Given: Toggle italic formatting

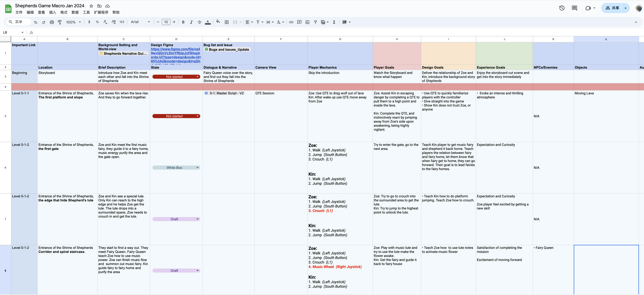Looking at the screenshot, I should click(191, 22).
